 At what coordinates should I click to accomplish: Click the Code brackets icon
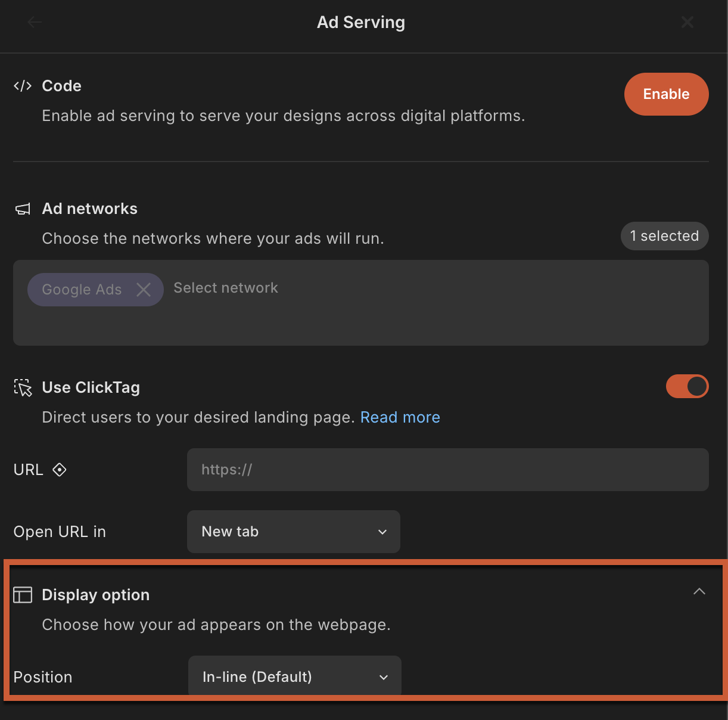coord(23,86)
